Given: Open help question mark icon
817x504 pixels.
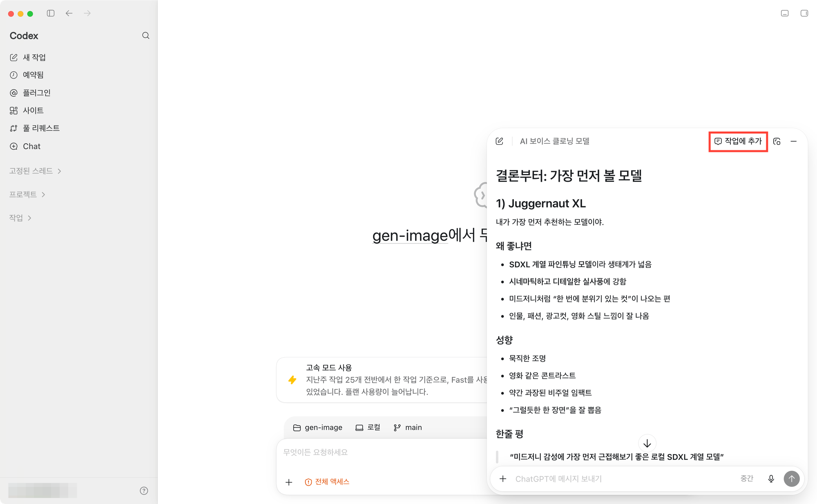Looking at the screenshot, I should tap(144, 491).
